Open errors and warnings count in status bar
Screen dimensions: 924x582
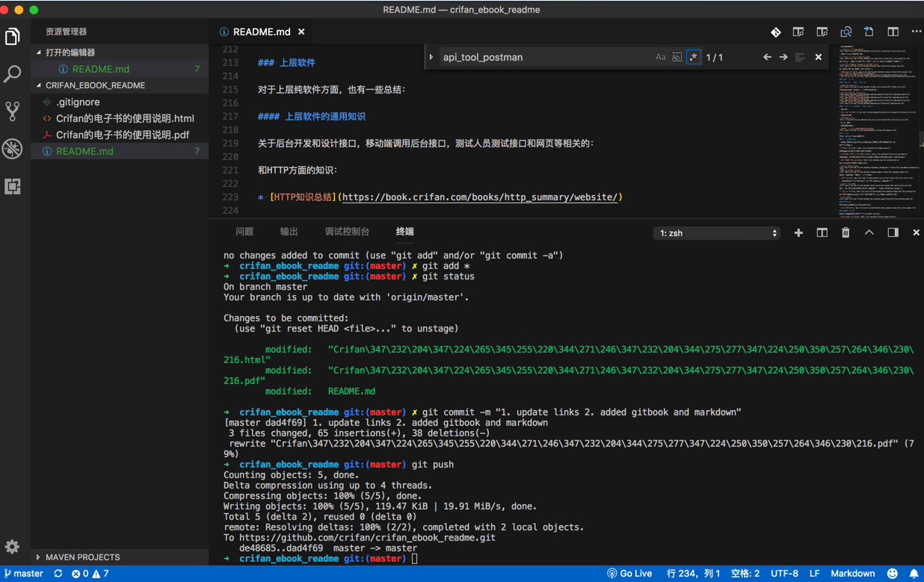coord(90,574)
